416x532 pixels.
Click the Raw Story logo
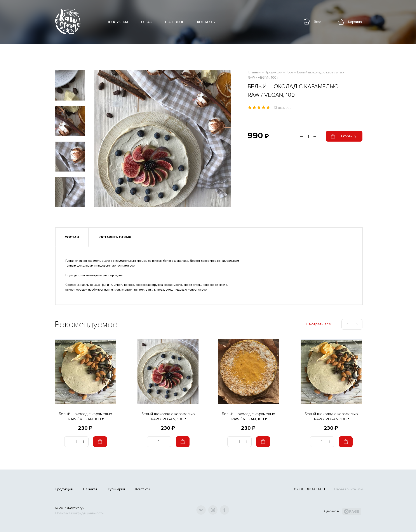coord(68,22)
